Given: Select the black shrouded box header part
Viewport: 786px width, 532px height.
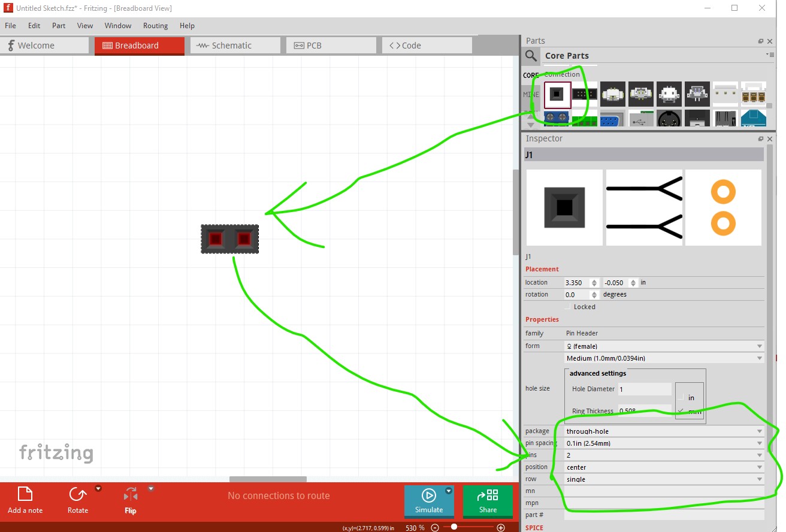Looking at the screenshot, I should [x=585, y=94].
